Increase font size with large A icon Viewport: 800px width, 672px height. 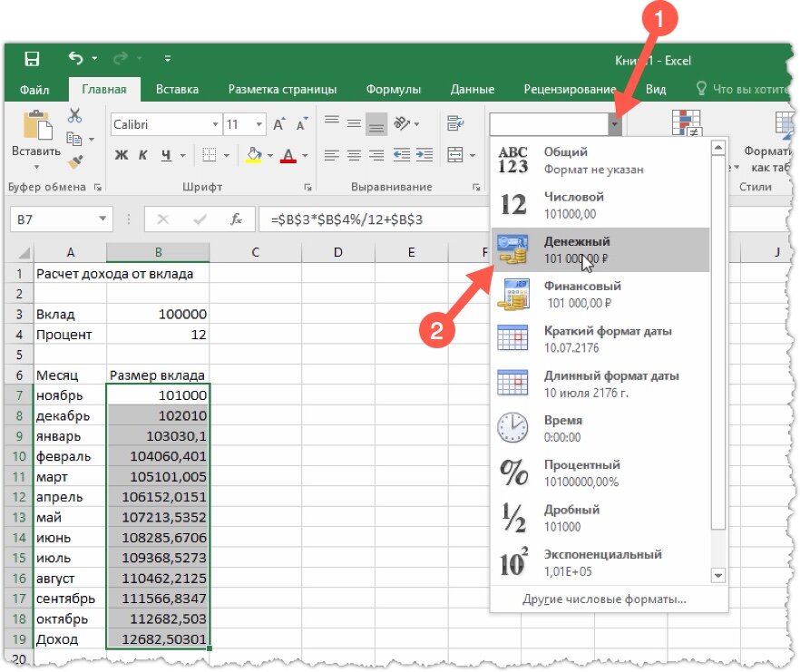(278, 124)
